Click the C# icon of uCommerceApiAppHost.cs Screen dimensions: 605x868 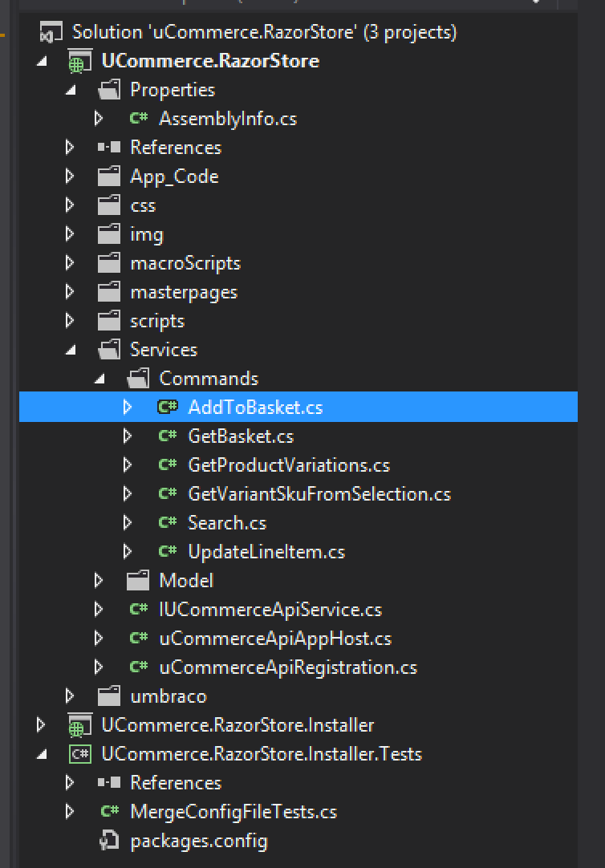pyautogui.click(x=138, y=639)
